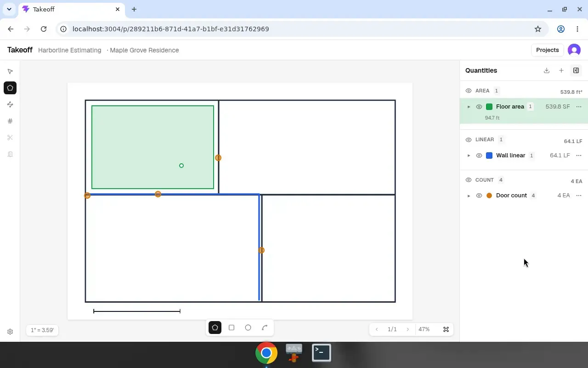Open Chrome tab search dropdown
Screen dimensions: 588x368
9,9
